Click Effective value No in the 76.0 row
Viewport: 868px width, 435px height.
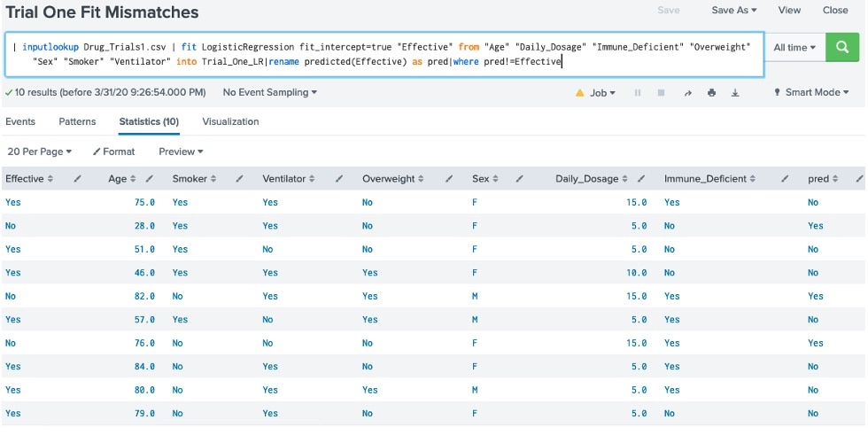tap(11, 343)
